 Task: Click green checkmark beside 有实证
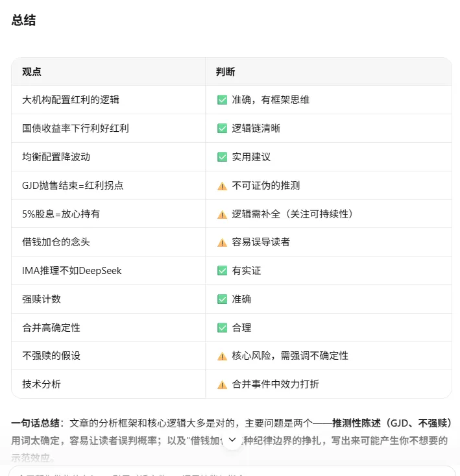[x=223, y=271]
